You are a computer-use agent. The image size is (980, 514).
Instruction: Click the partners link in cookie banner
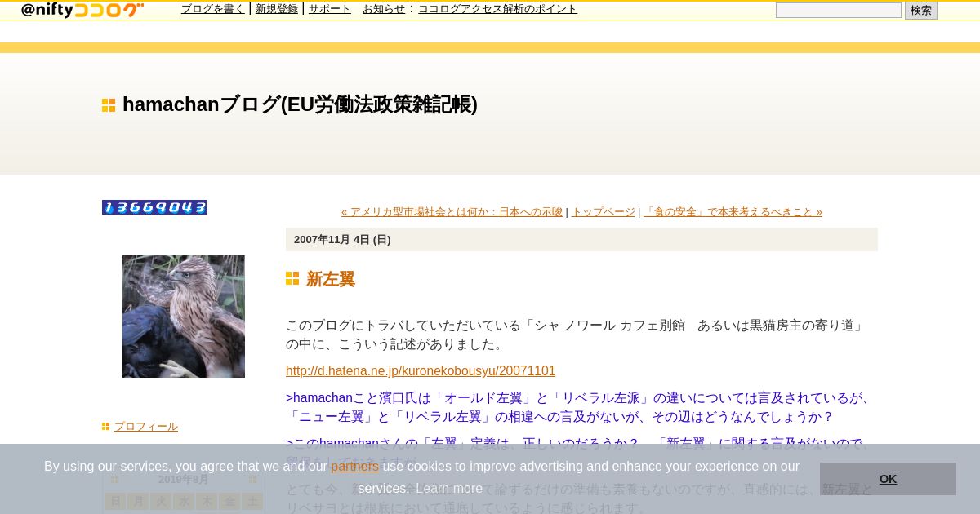click(355, 467)
